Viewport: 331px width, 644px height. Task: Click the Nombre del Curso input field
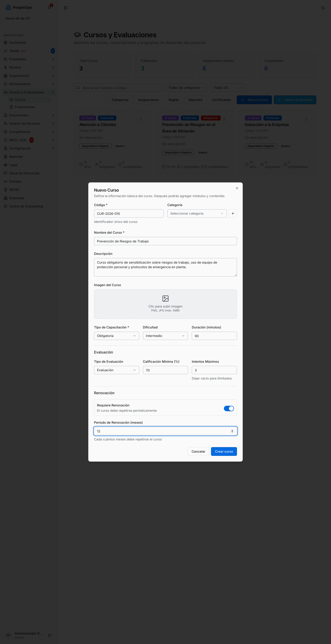pyautogui.click(x=165, y=241)
